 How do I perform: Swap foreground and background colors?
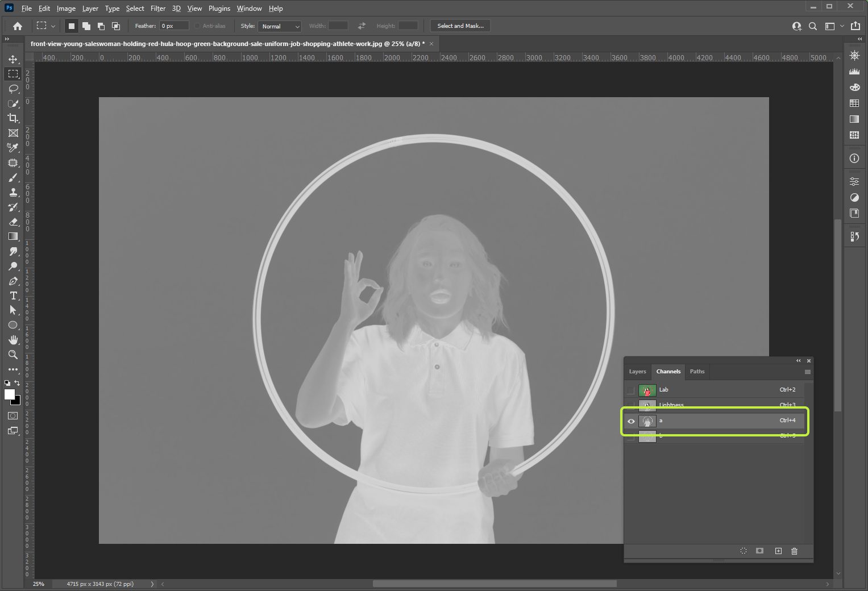coord(17,383)
